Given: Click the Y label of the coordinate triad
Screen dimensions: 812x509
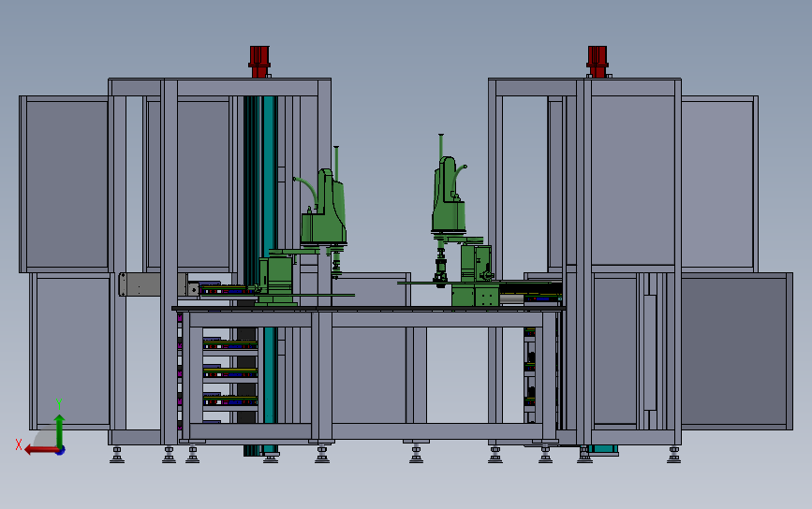Looking at the screenshot, I should 59,404.
